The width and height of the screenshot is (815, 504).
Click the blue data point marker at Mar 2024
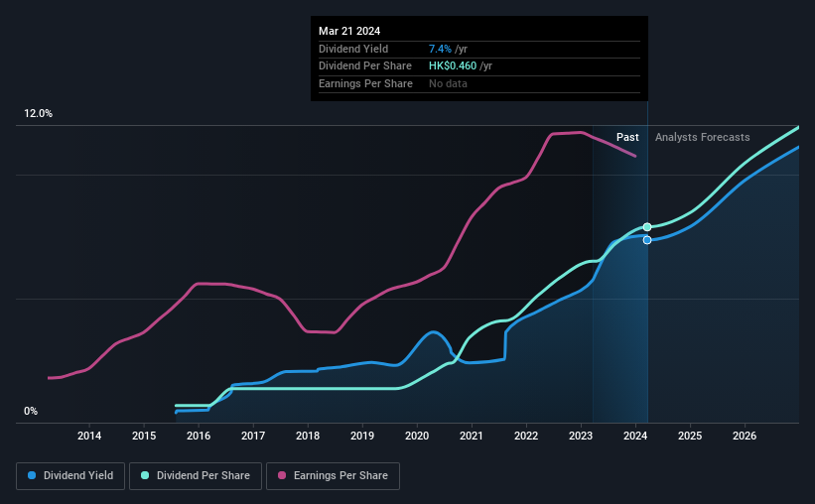(647, 240)
